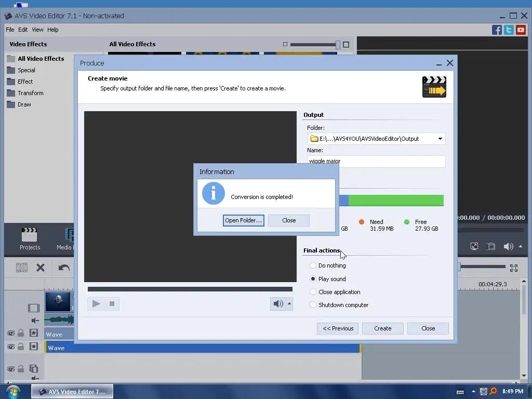This screenshot has height=399, width=532.
Task: Select All Video Effects folder
Action: [x=41, y=59]
